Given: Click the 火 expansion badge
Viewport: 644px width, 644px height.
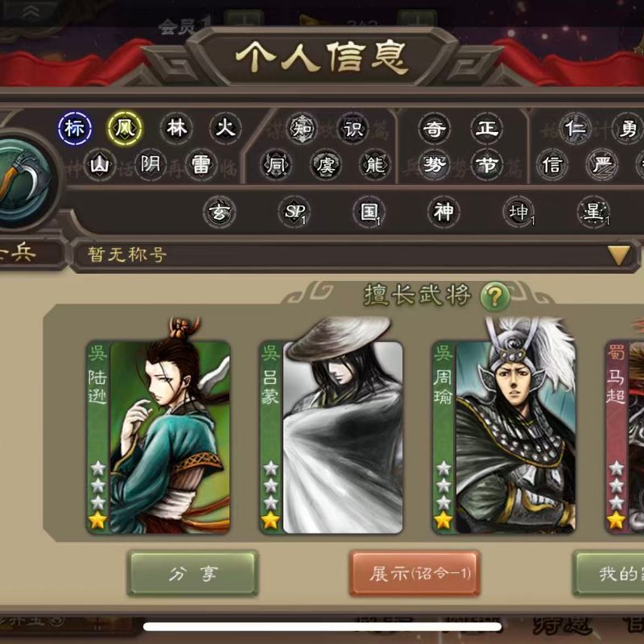Looking at the screenshot, I should (x=225, y=129).
